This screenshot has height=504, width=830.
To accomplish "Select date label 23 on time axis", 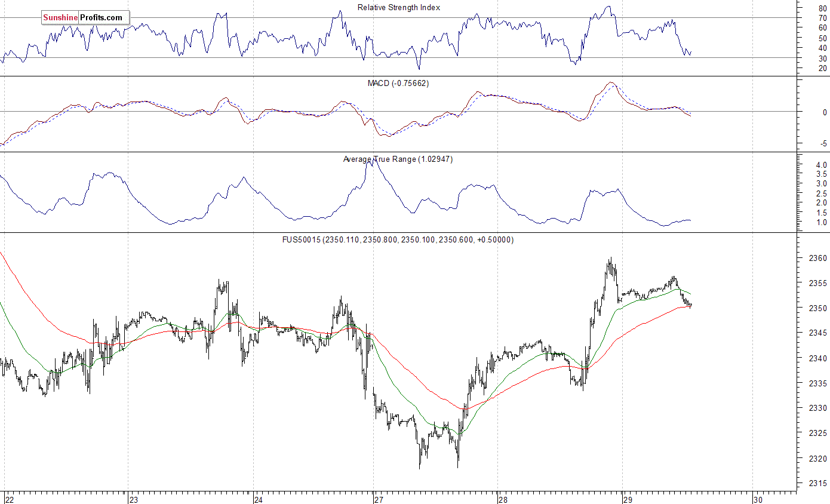I will coord(133,499).
